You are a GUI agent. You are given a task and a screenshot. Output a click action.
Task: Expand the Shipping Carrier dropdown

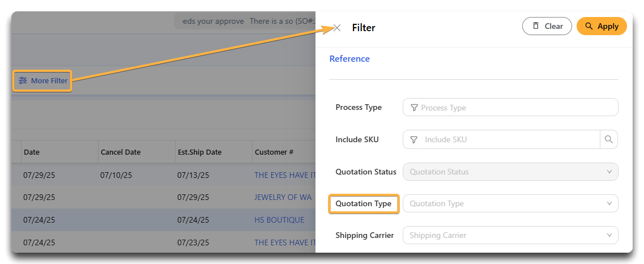pos(510,235)
